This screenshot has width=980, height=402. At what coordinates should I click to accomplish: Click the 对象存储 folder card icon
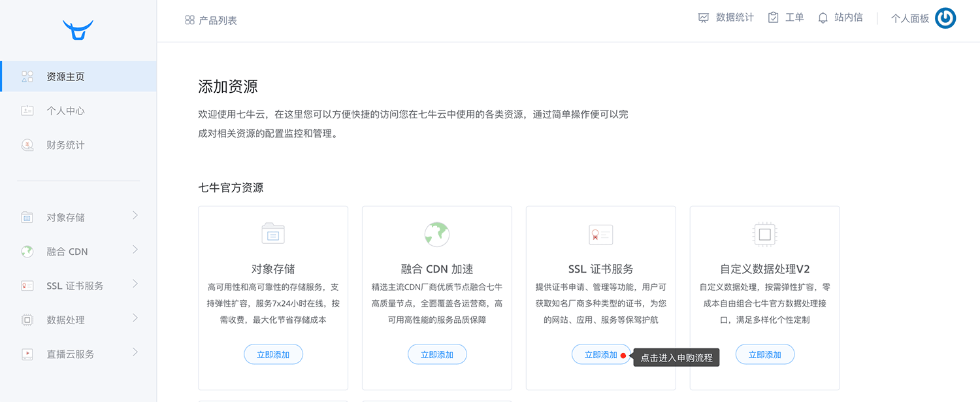tap(273, 233)
